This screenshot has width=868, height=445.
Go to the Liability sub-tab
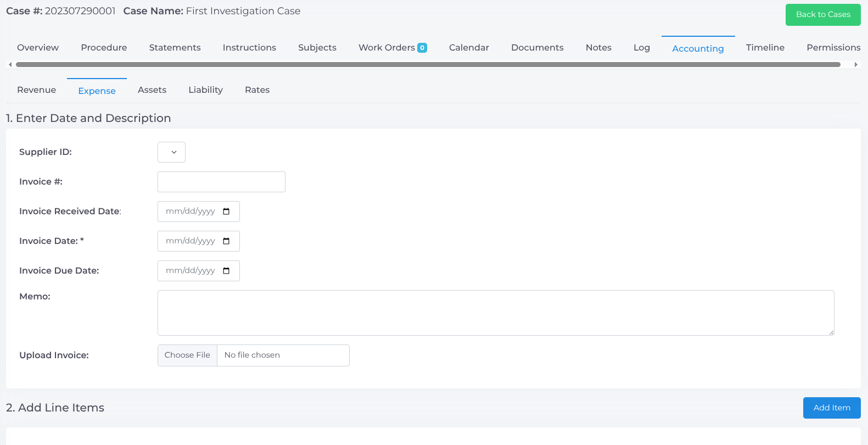[x=205, y=90]
